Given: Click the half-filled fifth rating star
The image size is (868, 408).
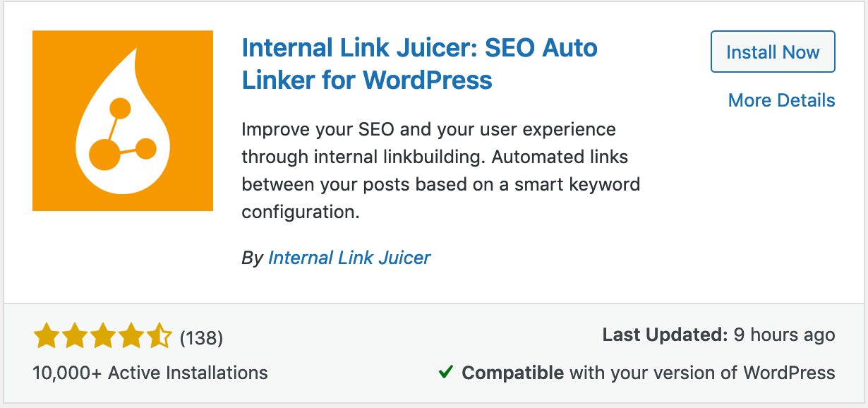Looking at the screenshot, I should click(159, 337).
